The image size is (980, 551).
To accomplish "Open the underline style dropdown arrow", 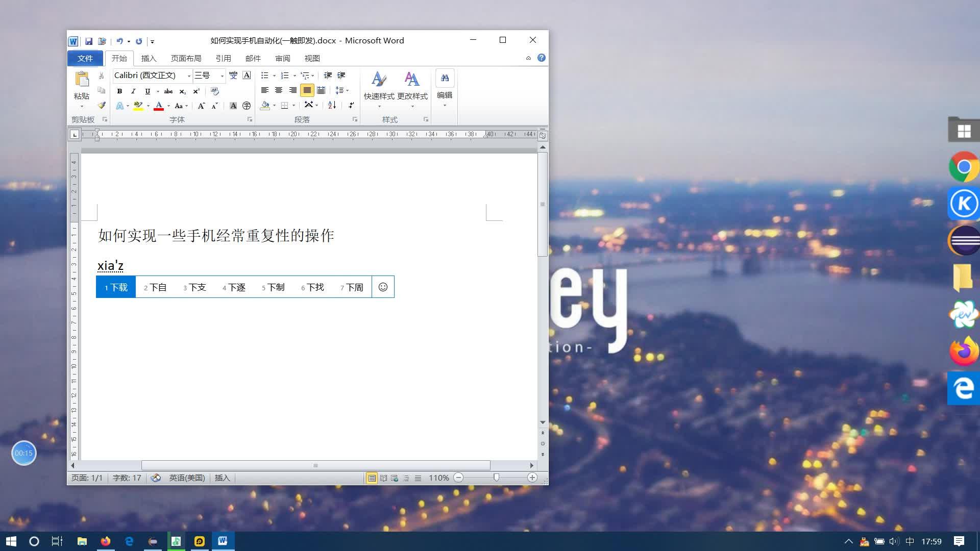I will 158,92.
